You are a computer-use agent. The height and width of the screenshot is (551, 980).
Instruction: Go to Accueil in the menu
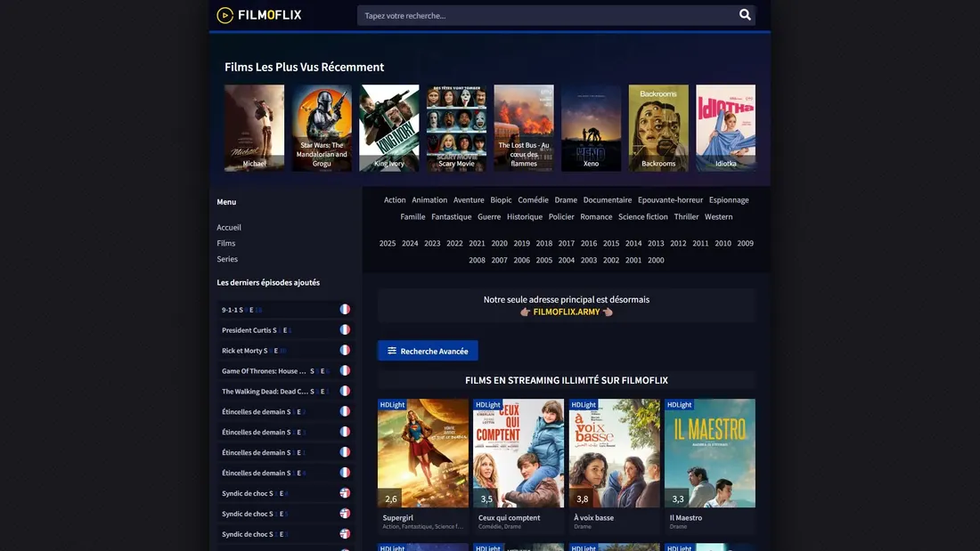click(229, 227)
